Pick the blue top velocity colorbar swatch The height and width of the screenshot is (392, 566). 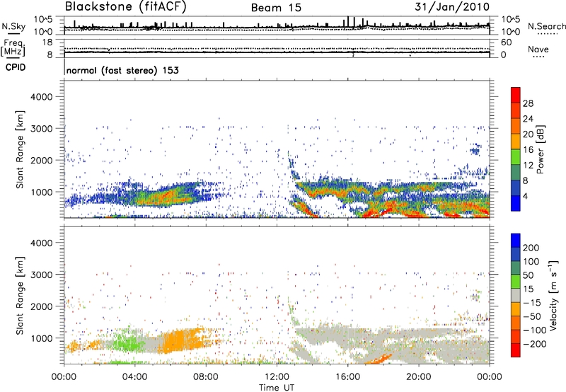[516, 241]
